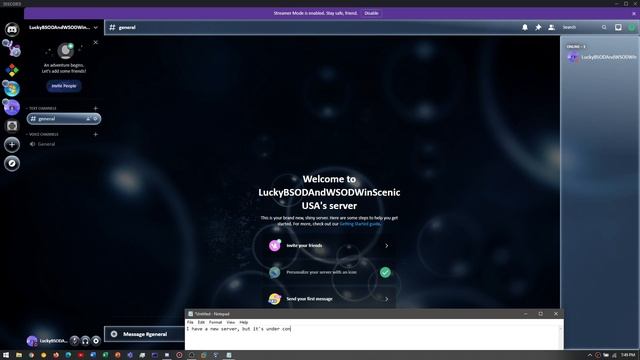Click 'Personalize your server with an icon' card

[329, 272]
